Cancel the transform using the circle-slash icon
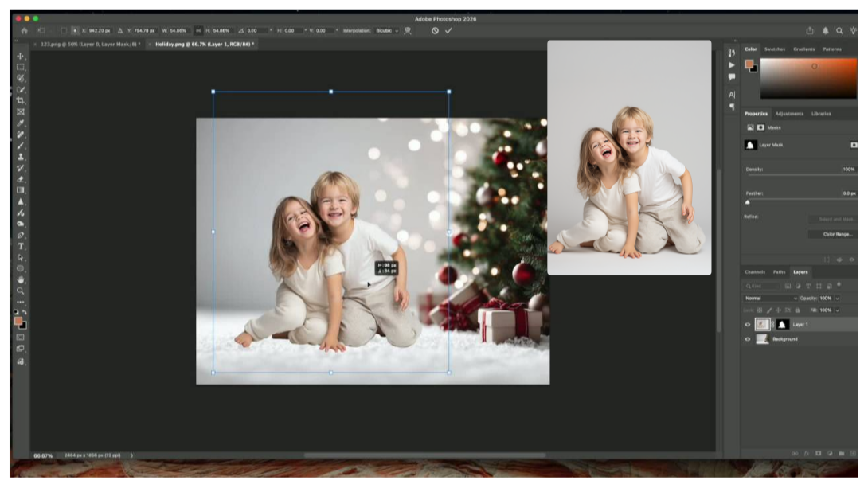 pos(435,30)
